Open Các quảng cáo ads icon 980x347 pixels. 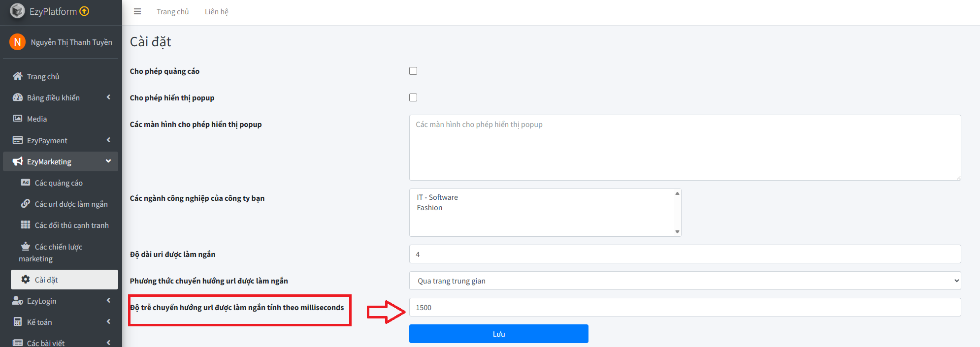[26, 183]
